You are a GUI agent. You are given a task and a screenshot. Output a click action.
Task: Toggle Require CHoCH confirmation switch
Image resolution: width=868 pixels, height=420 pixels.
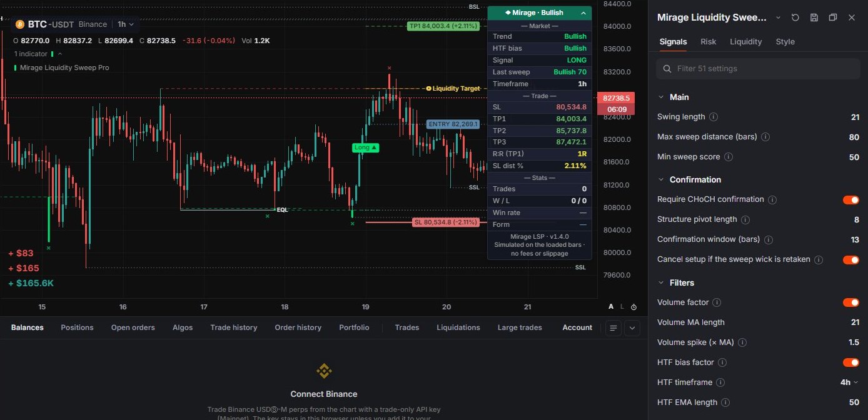click(x=850, y=200)
